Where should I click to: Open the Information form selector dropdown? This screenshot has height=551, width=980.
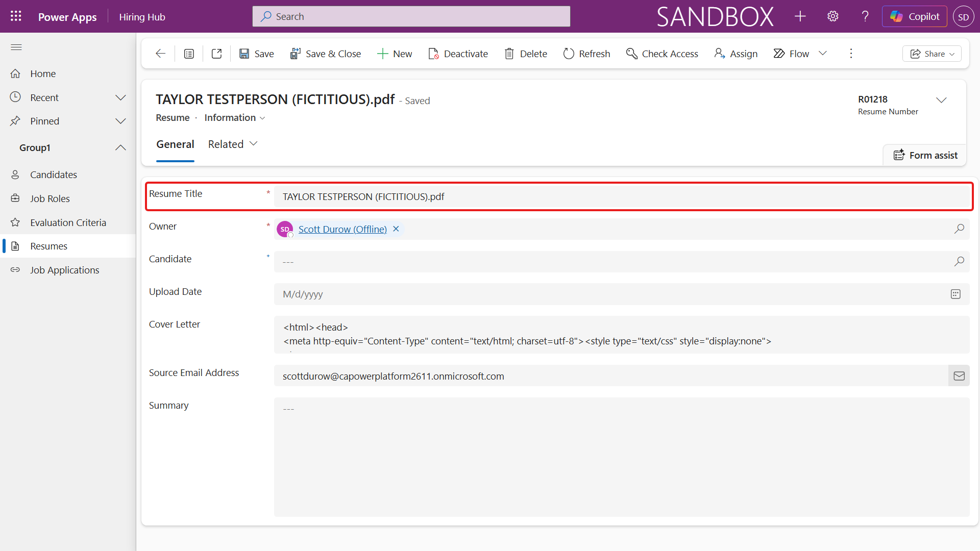click(x=235, y=118)
